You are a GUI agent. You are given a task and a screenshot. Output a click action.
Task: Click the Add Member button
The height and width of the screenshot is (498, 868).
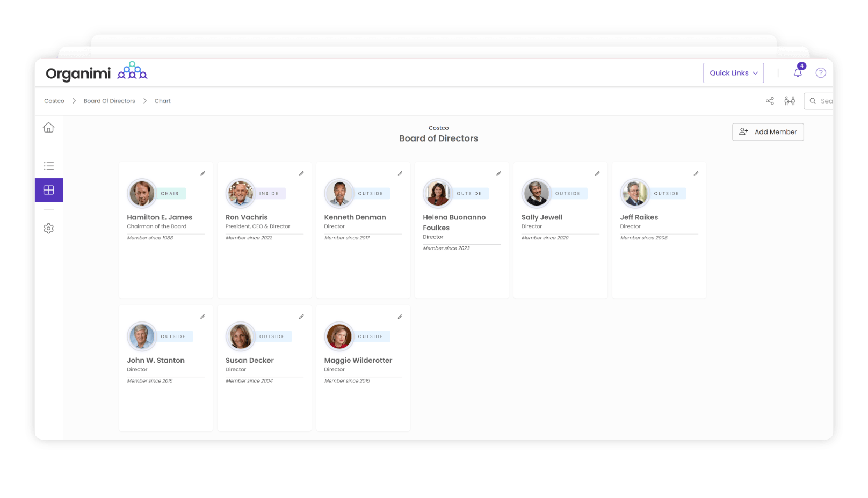click(x=768, y=132)
